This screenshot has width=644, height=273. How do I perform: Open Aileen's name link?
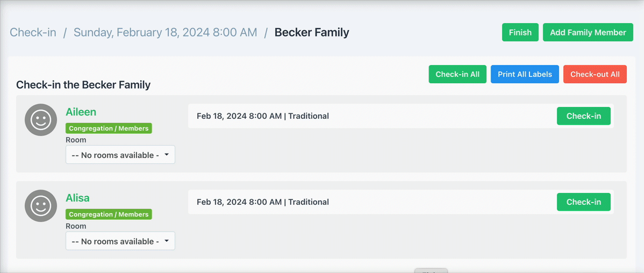coord(81,112)
